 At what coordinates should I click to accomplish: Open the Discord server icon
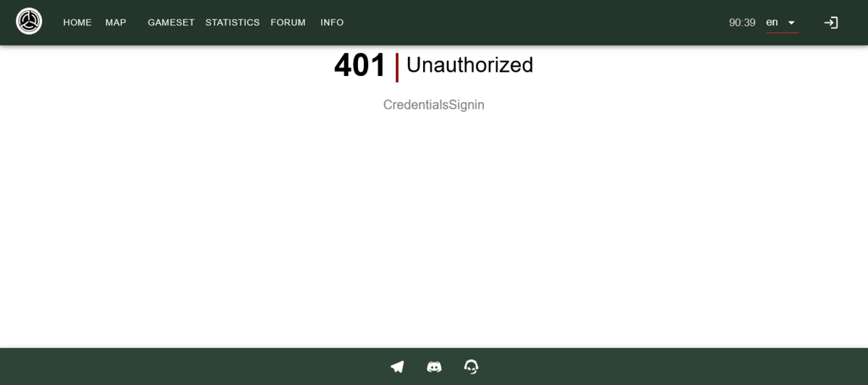point(434,367)
